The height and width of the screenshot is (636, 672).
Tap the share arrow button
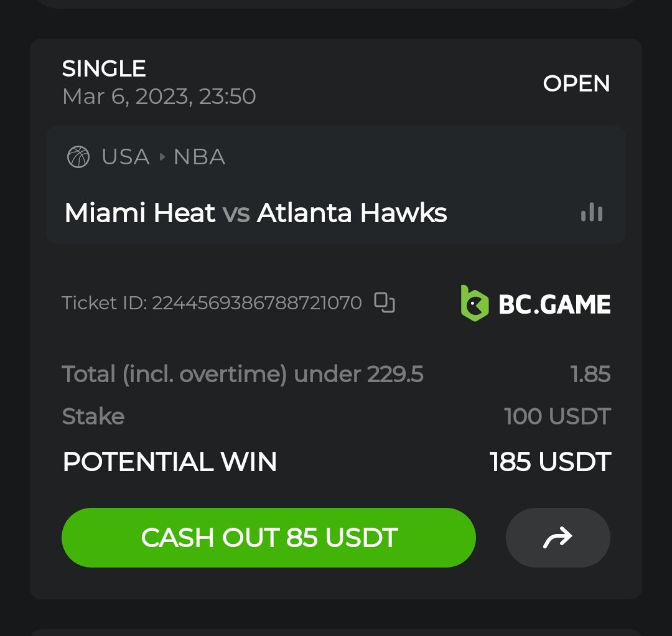558,538
